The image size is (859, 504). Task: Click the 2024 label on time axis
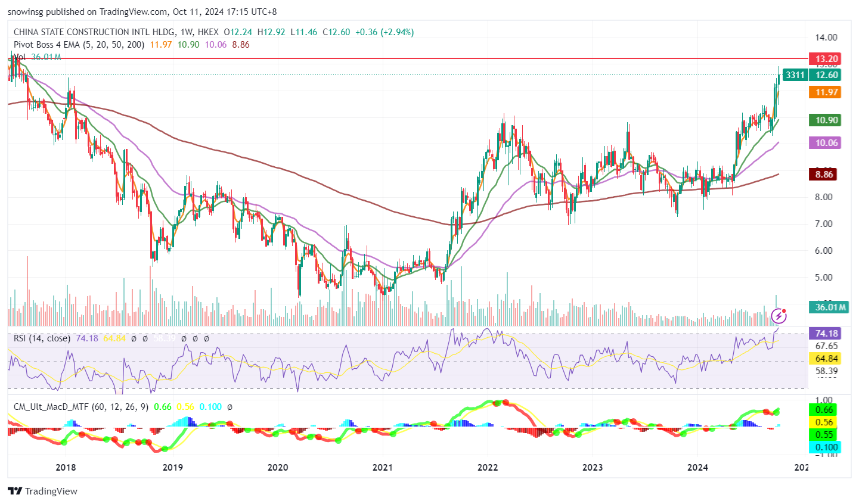(x=698, y=468)
